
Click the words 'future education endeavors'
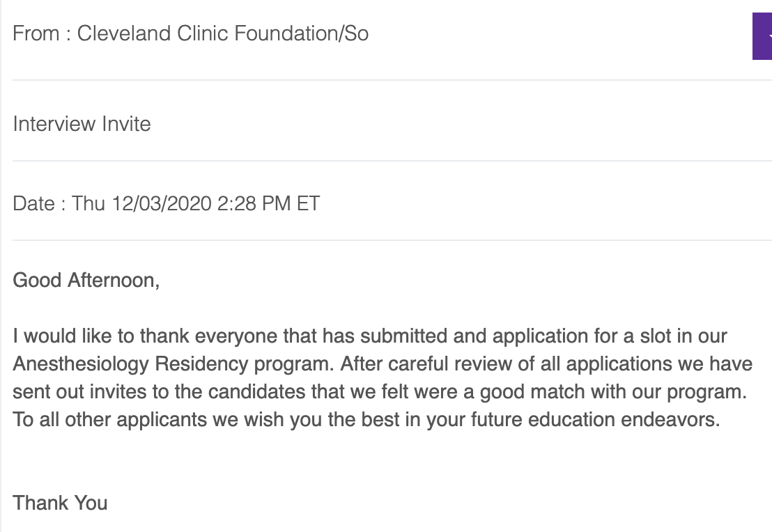click(x=595, y=420)
